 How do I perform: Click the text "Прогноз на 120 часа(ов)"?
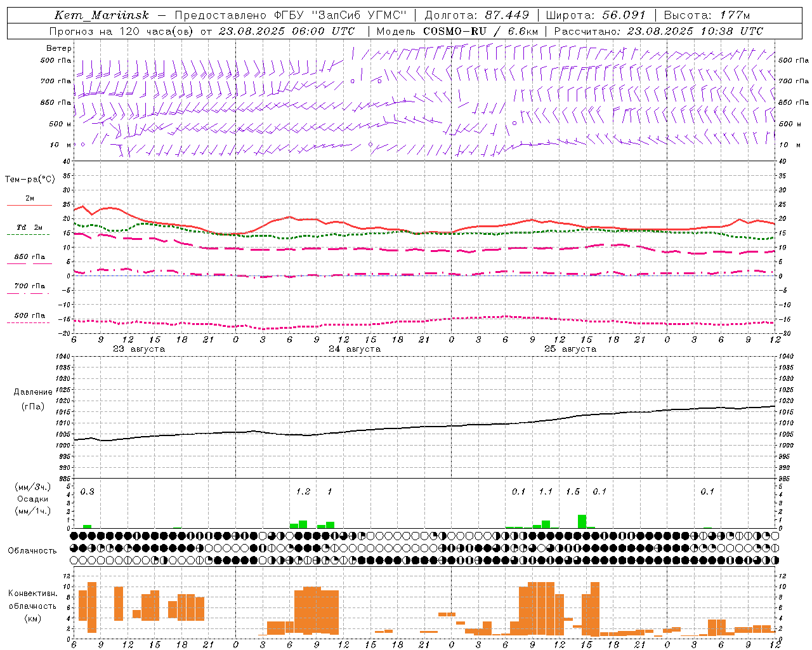tap(122, 31)
